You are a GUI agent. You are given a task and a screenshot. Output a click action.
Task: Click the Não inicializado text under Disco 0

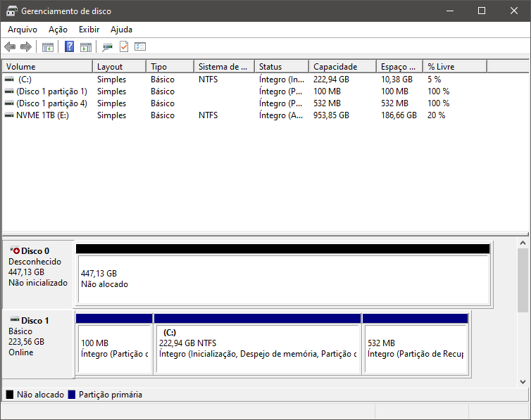[x=38, y=283]
